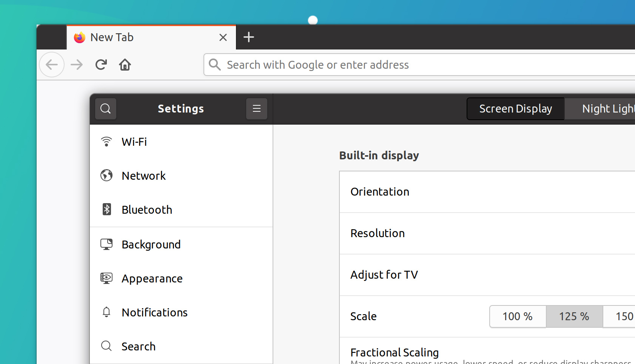Set display scale to 125 %

tap(574, 316)
